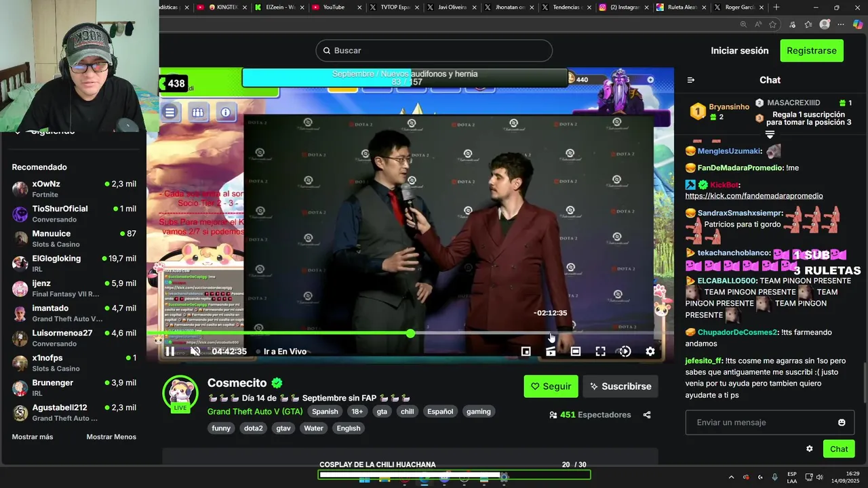The image size is (868, 488).
Task: Open recommended channel ElGlogloking
Action: pyautogui.click(x=75, y=264)
